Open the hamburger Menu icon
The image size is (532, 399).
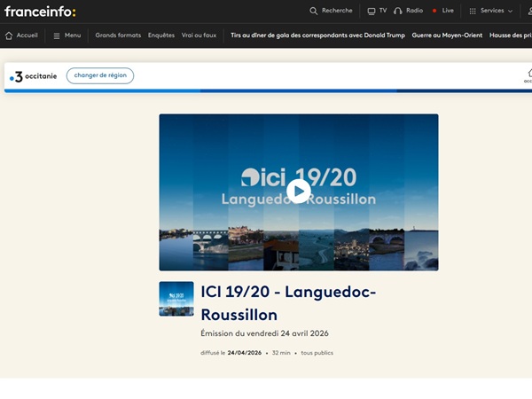point(57,35)
